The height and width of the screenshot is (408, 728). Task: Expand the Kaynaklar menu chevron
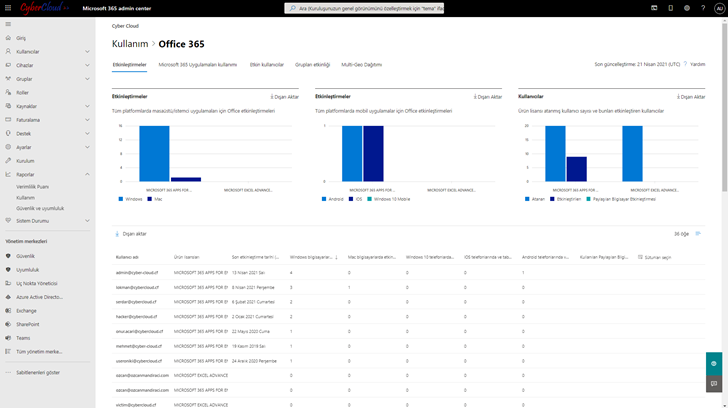pos(87,106)
